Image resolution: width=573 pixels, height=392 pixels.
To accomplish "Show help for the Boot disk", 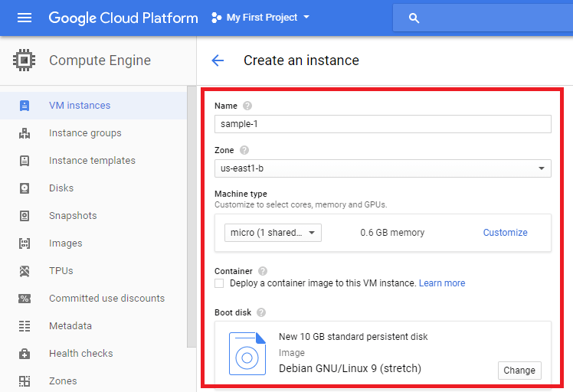I will tap(261, 312).
